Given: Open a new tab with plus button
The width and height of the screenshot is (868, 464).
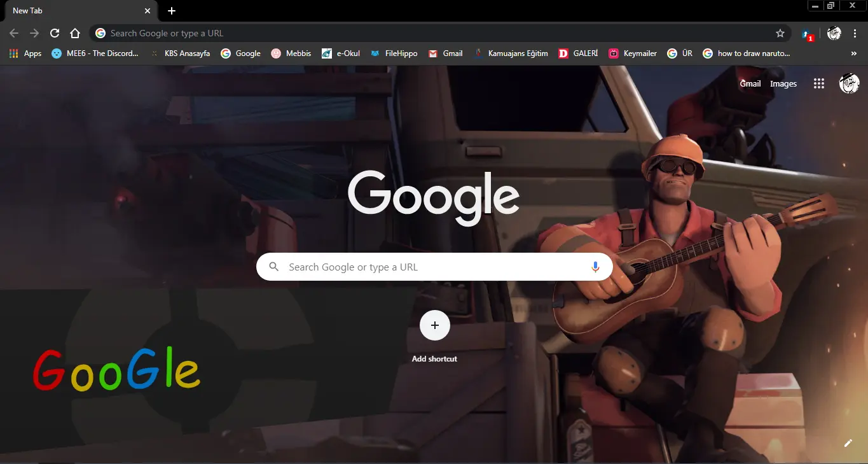Looking at the screenshot, I should point(172,11).
